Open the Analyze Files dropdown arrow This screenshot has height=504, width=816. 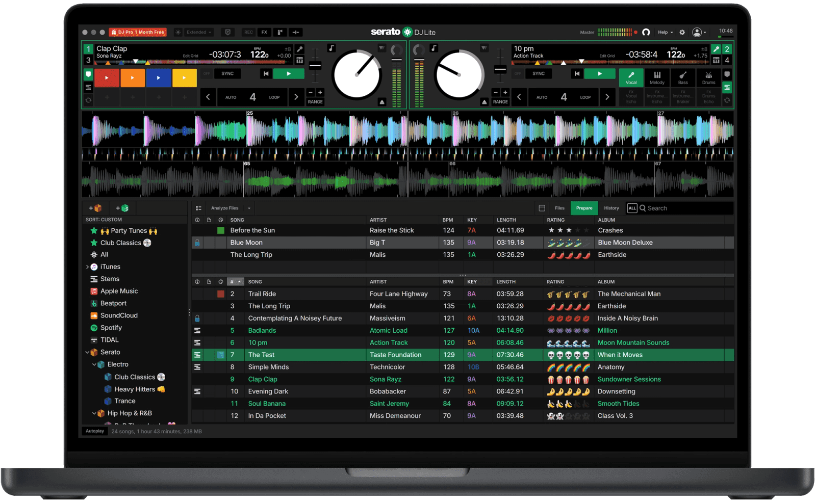click(x=249, y=208)
